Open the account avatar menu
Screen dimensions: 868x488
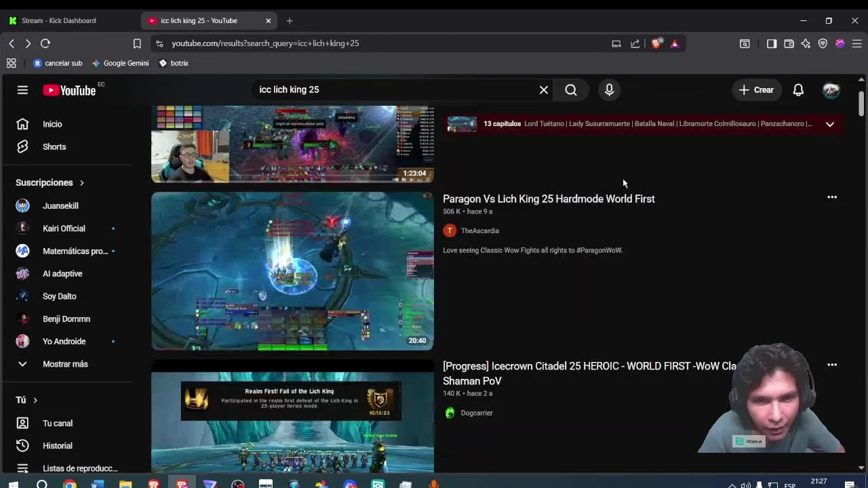(x=831, y=89)
